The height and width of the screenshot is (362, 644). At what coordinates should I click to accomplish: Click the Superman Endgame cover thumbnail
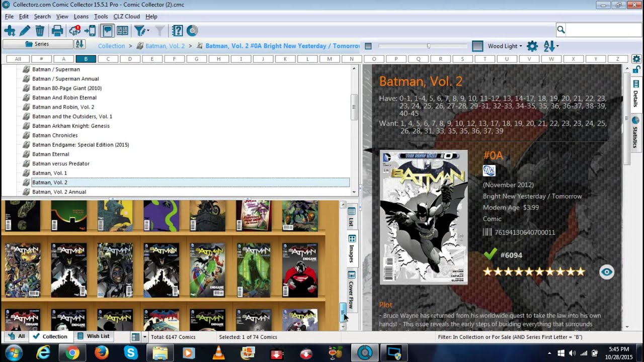[300, 270]
